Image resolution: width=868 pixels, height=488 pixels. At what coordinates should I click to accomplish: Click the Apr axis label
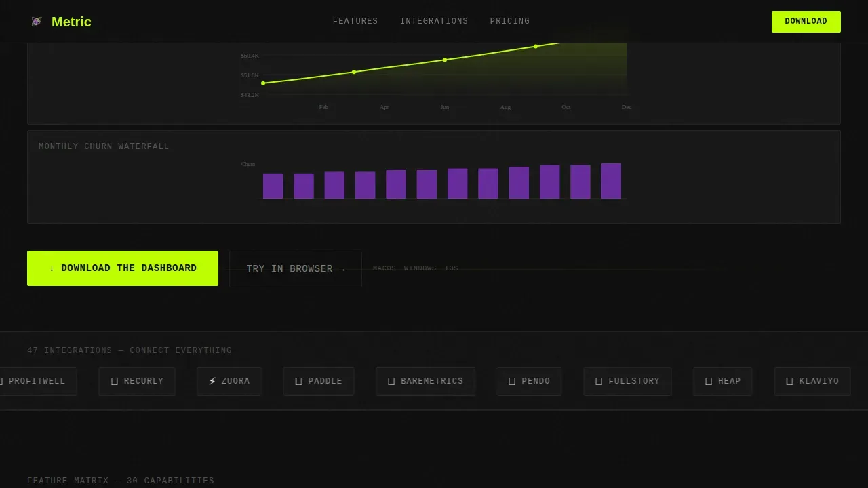[384, 107]
